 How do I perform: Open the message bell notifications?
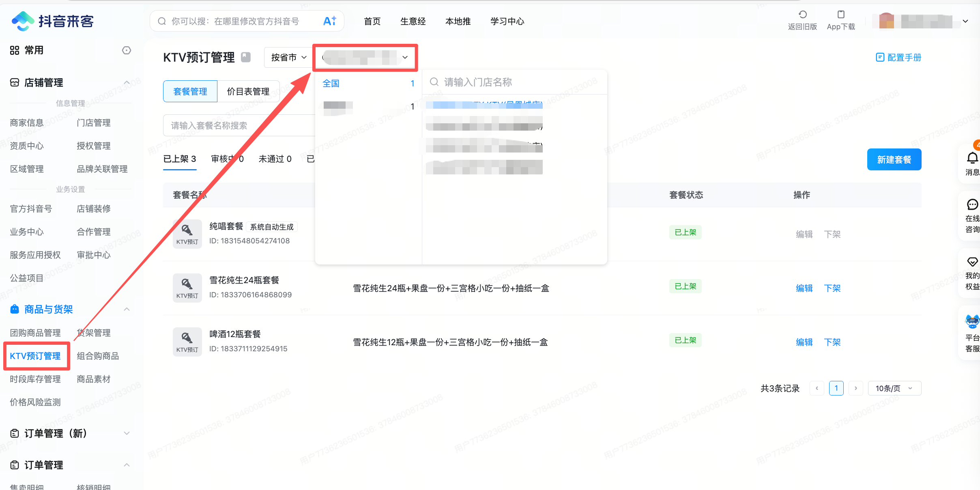[x=972, y=158]
